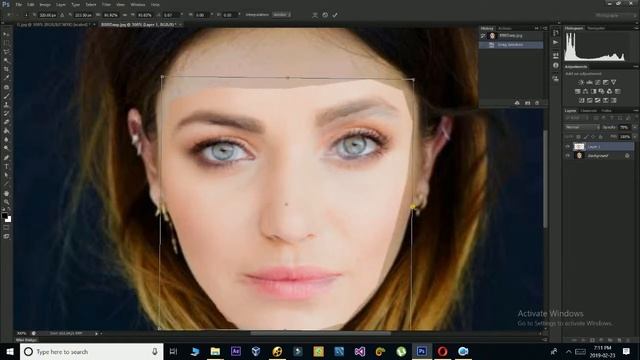Image resolution: width=640 pixels, height=360 pixels.
Task: Toggle lock image pixels
Action: tap(586, 137)
